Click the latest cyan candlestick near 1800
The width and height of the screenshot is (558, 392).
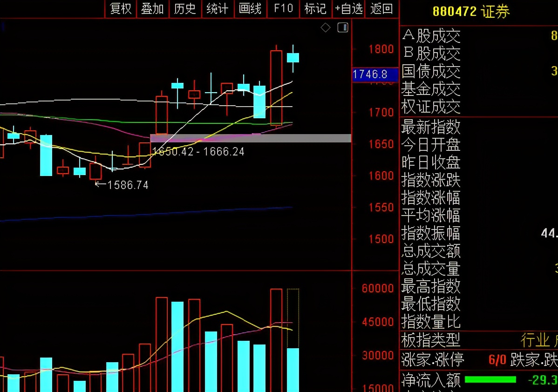coord(293,58)
